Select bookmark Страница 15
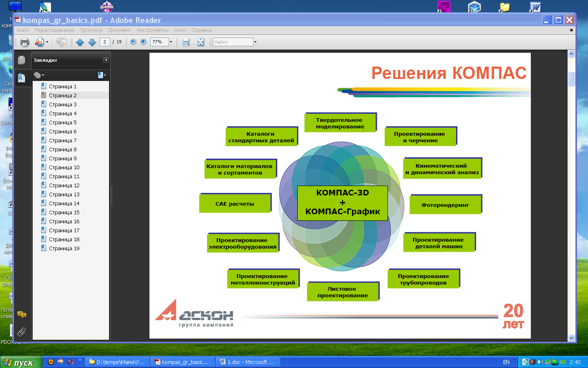 [x=64, y=212]
